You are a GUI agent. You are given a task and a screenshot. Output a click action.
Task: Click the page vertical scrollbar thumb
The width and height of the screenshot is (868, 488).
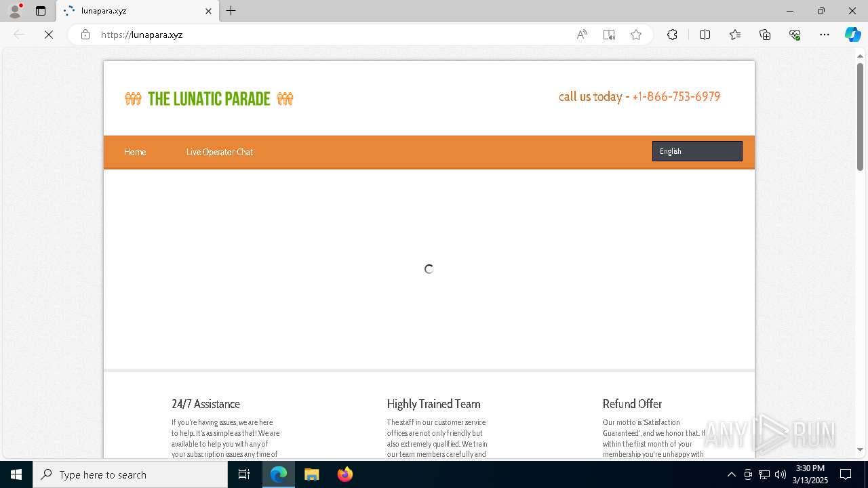860,115
